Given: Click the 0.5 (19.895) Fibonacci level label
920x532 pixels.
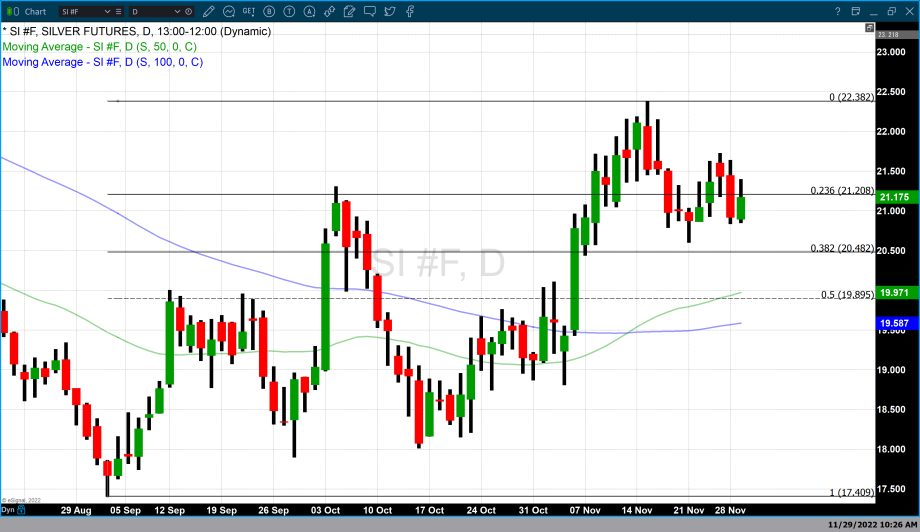Looking at the screenshot, I should [847, 295].
